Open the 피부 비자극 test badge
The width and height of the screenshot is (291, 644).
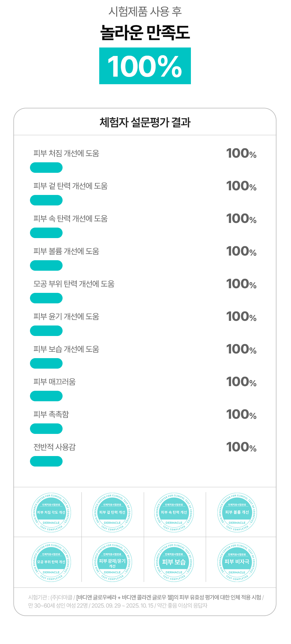(x=237, y=562)
